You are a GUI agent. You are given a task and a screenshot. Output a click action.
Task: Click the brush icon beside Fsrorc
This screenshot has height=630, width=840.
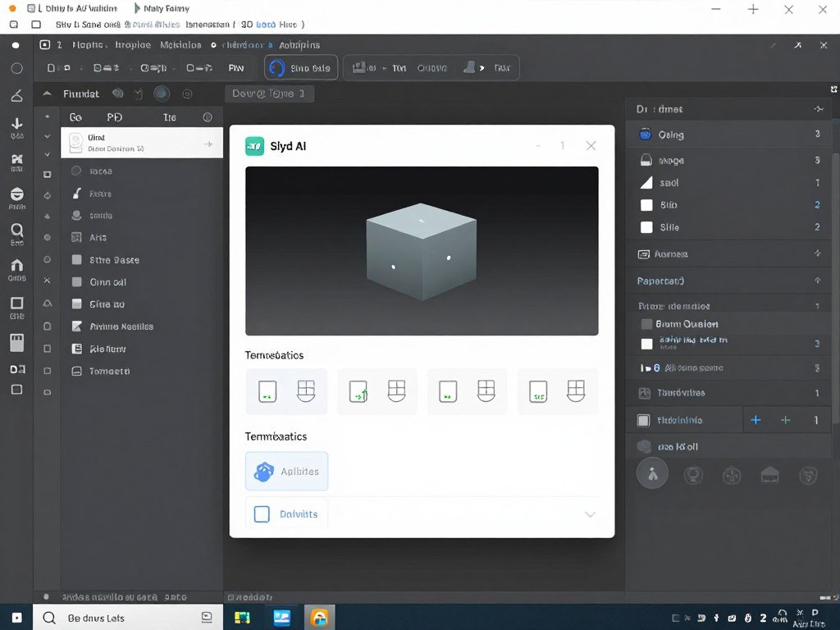coord(77,194)
